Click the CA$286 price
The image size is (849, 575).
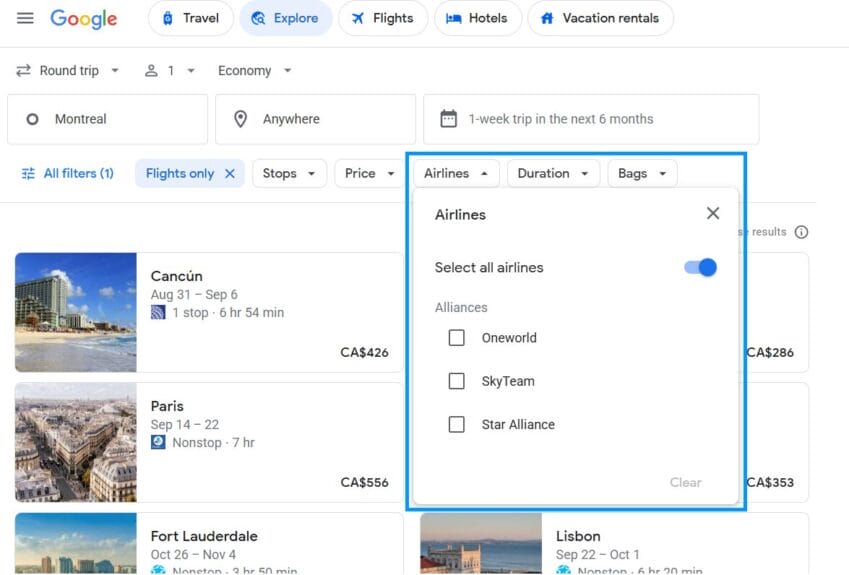click(770, 352)
